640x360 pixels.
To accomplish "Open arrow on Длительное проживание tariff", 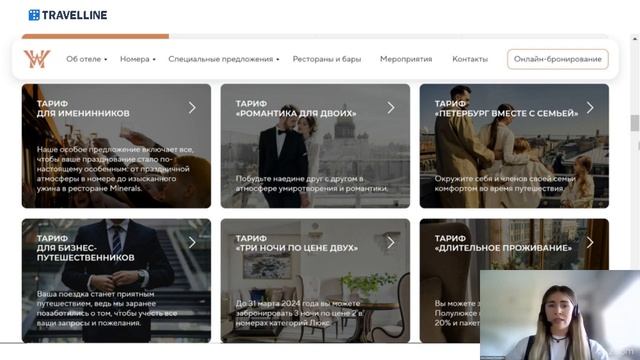I will [x=590, y=242].
